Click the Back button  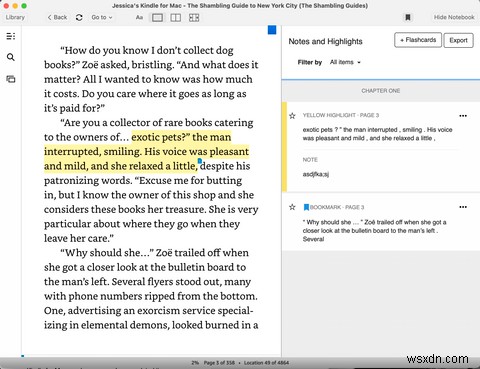57,17
